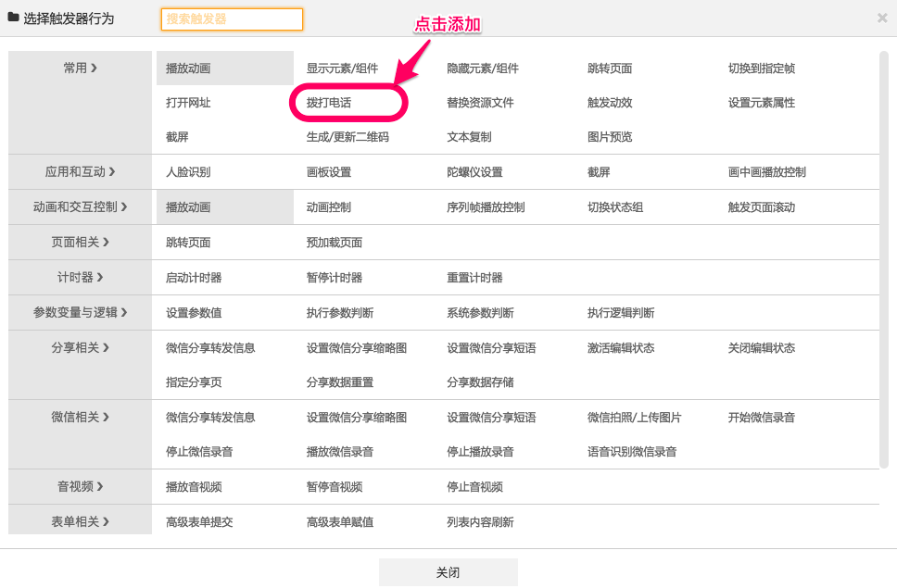
Task: Expand the 应用和互动 category
Action: [80, 172]
